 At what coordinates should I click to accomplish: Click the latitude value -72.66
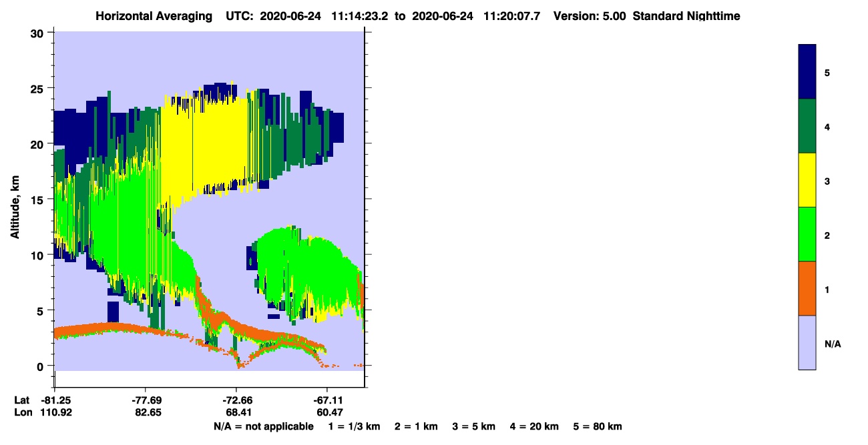(236, 400)
